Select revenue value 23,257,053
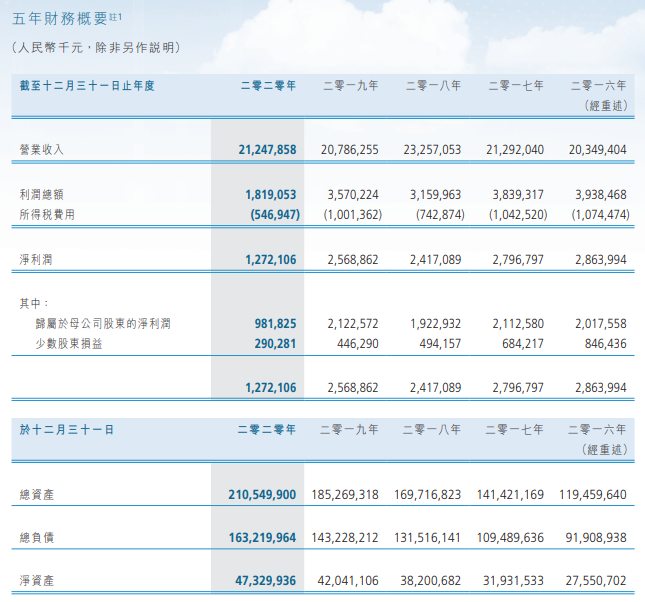The width and height of the screenshot is (645, 602). 432,149
